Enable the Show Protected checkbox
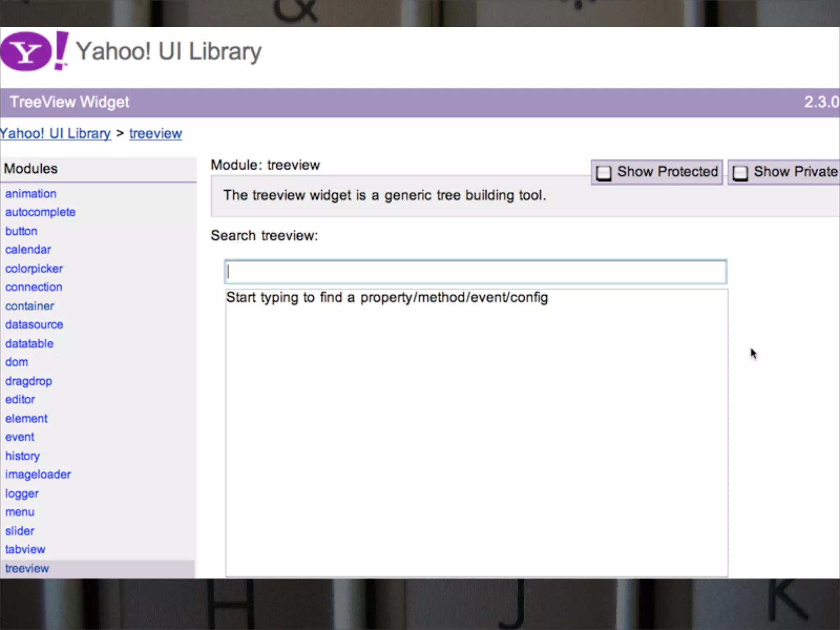This screenshot has width=840, height=630. click(604, 173)
